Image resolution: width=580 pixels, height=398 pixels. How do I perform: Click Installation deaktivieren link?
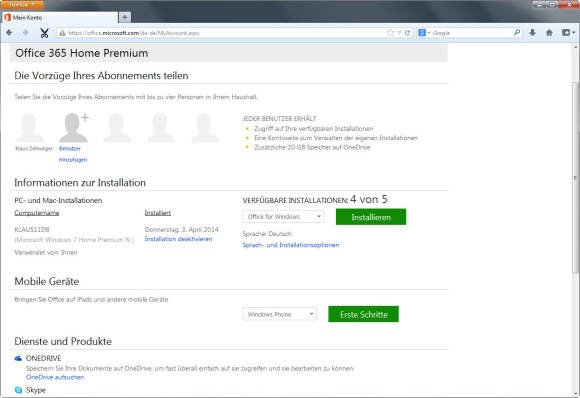pyautogui.click(x=178, y=239)
